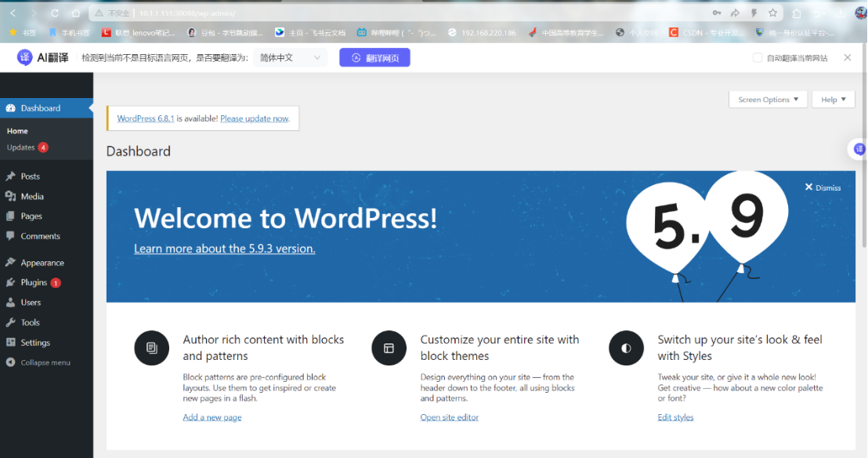This screenshot has height=458, width=868.
Task: Click the address bar URL field
Action: [399, 13]
